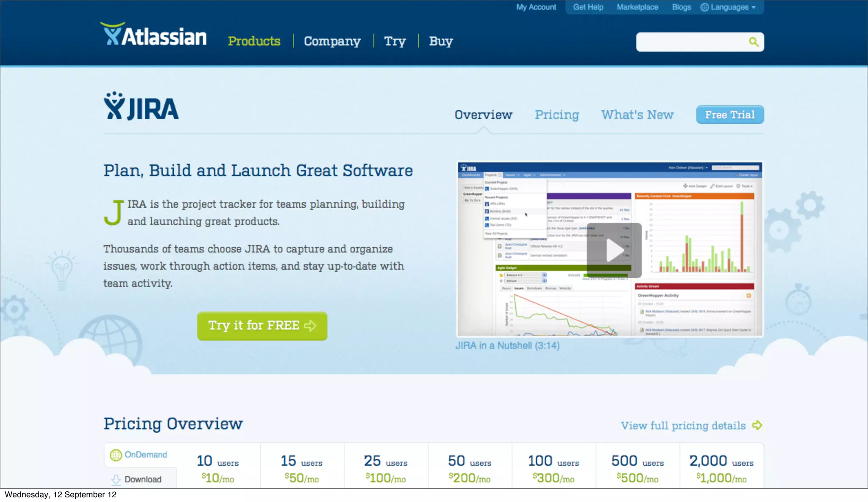Click the OnDemand globe icon
This screenshot has width=868, height=502.
click(x=116, y=455)
